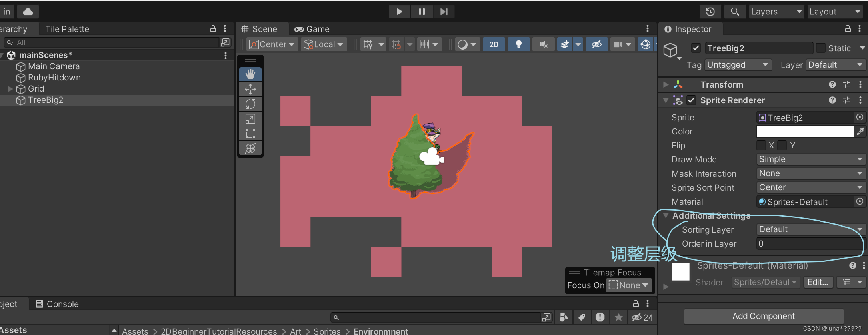Select the Move tool in Scene toolbar
This screenshot has width=868, height=335.
click(x=250, y=89)
